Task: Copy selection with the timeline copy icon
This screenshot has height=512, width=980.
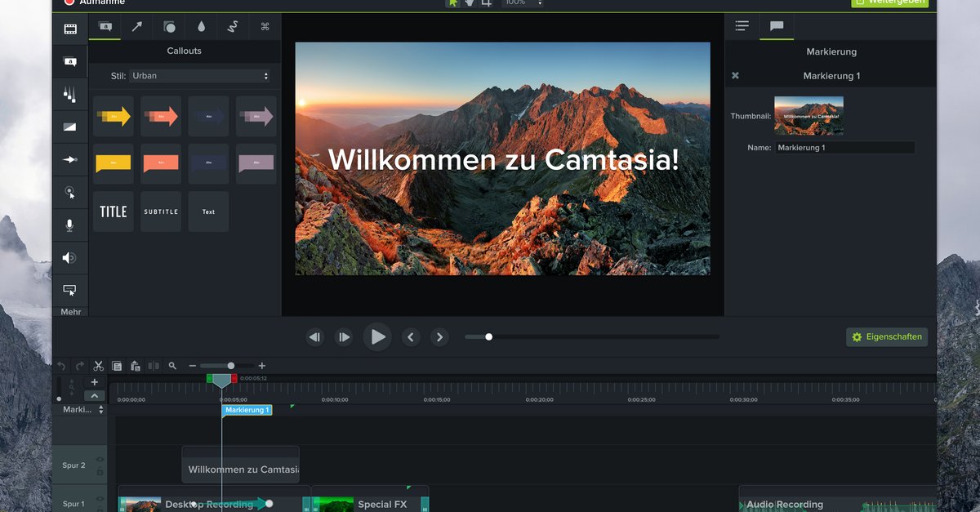Action: click(x=117, y=366)
